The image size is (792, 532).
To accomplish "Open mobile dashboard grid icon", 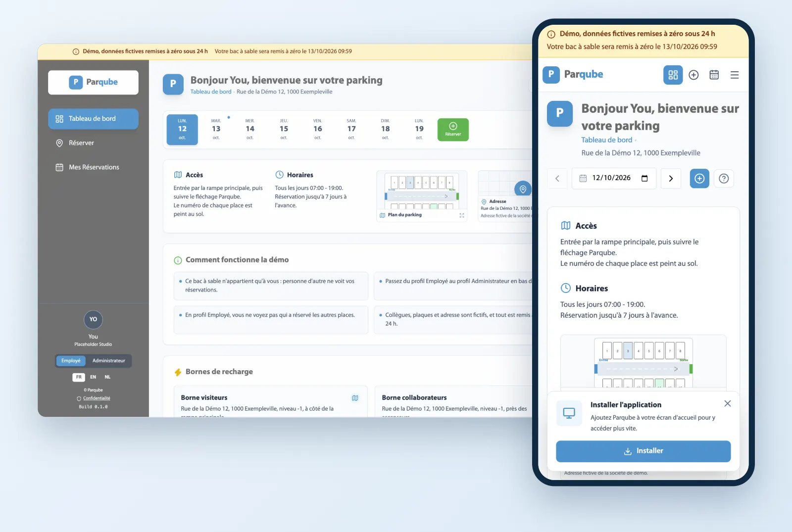I will coord(673,75).
